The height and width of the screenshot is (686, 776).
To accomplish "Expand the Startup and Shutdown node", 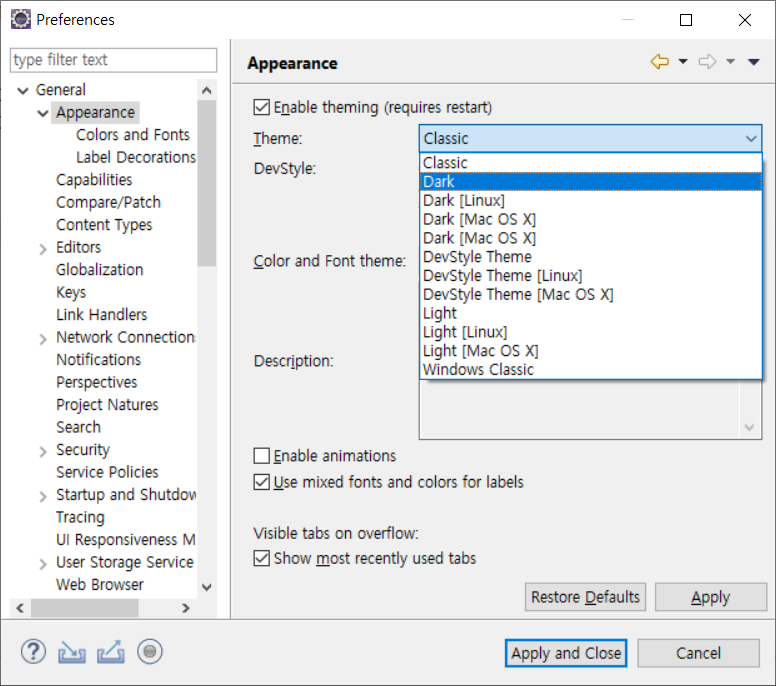I will click(x=43, y=496).
